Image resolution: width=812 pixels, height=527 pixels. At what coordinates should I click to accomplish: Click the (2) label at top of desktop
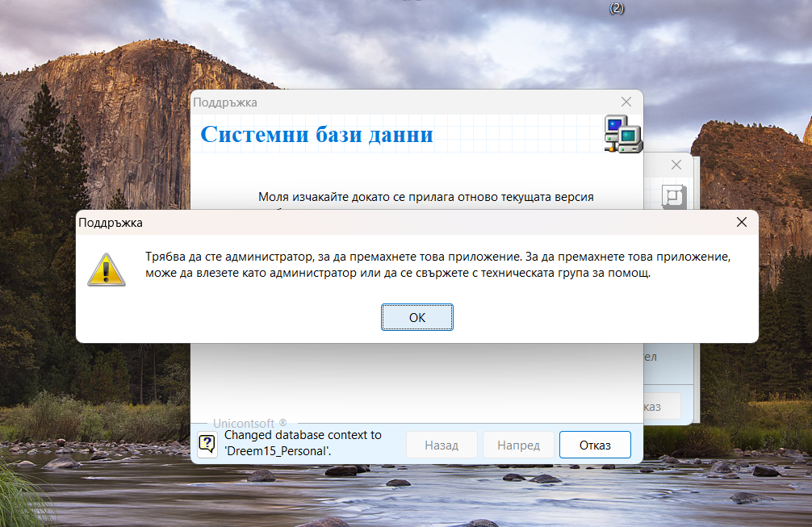tap(617, 8)
